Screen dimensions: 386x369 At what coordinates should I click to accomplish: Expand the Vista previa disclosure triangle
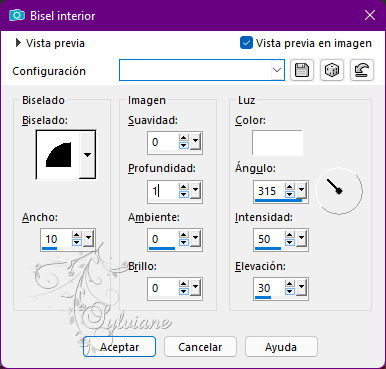tap(18, 43)
